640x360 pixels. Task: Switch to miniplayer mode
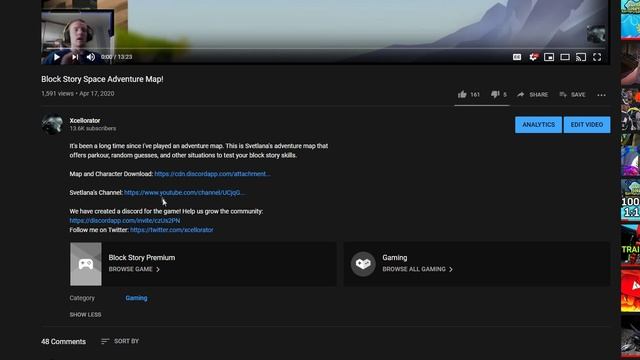tap(549, 57)
